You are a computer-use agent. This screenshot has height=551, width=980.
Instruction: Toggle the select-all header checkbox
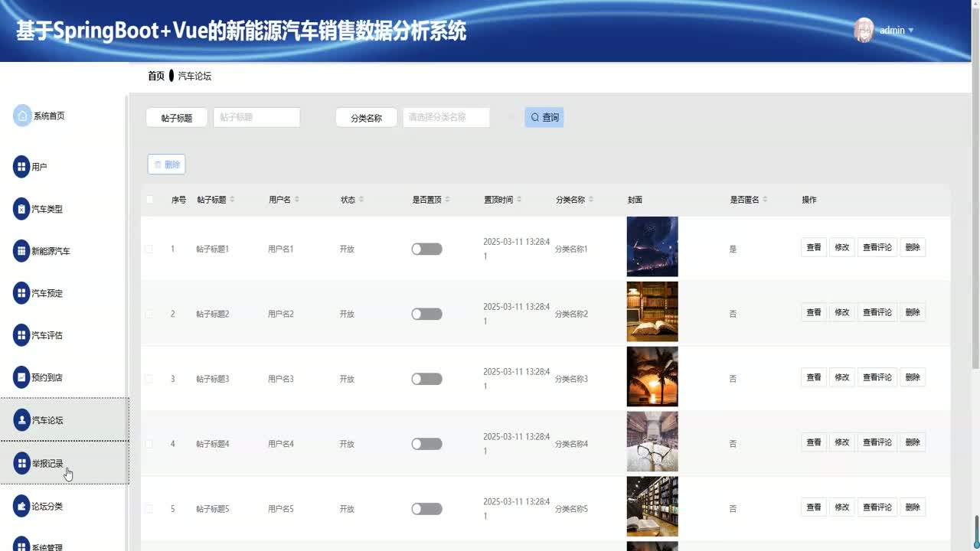(149, 200)
